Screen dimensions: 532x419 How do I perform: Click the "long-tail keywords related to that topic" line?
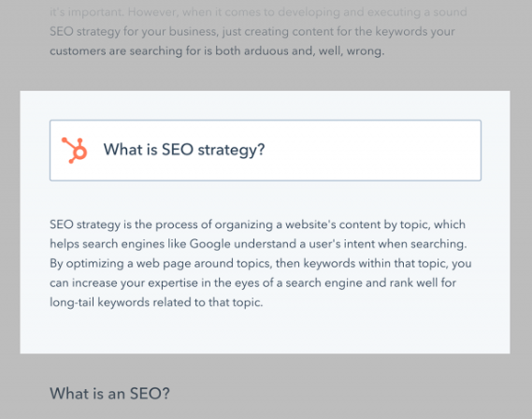156,302
